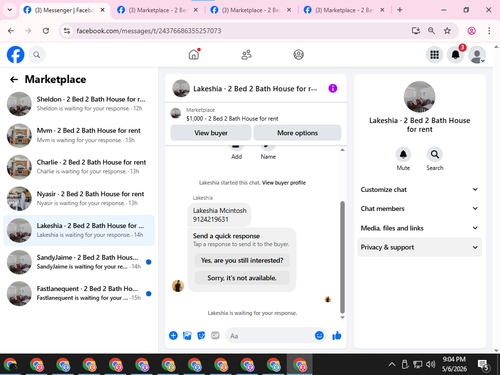
Task: Show hidden system tray icons chevron
Action: (x=392, y=364)
